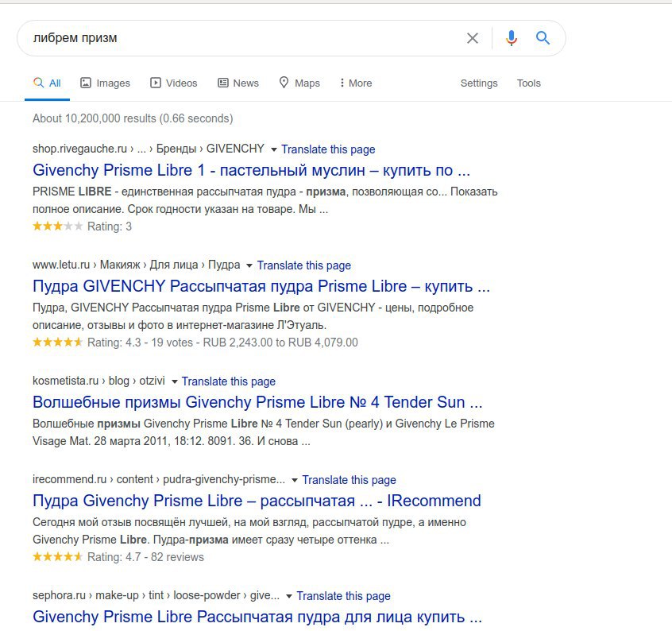
Task: Click the 'Rating: 3' star rating text
Action: click(x=110, y=226)
